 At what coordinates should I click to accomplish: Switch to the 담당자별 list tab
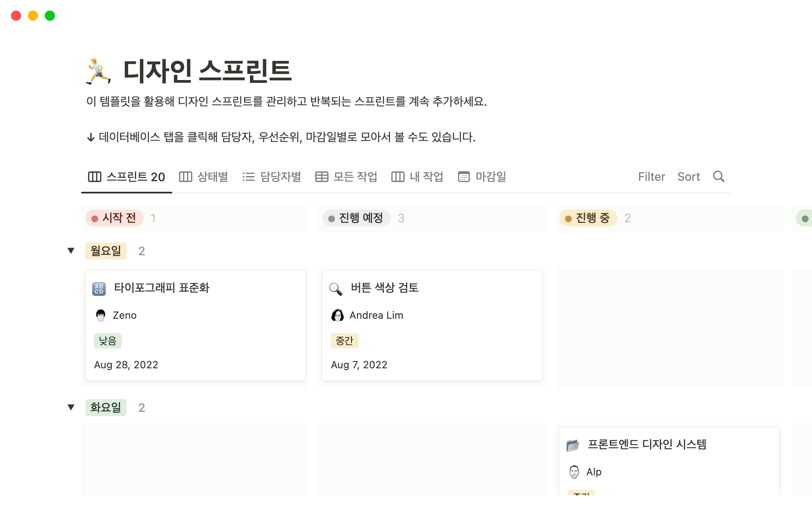pos(272,177)
